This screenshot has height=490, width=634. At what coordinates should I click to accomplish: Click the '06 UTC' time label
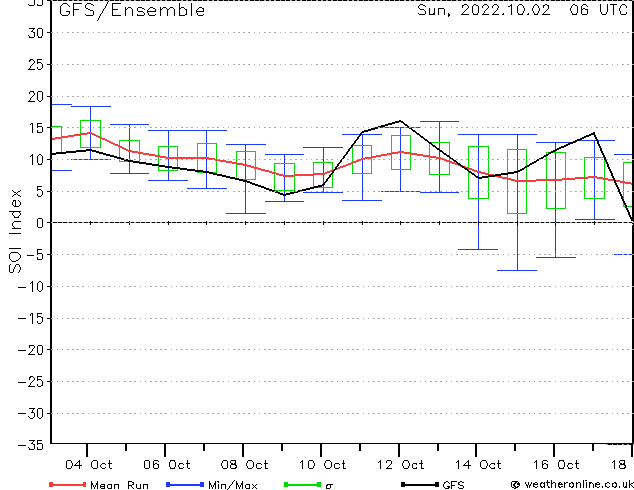(598, 10)
